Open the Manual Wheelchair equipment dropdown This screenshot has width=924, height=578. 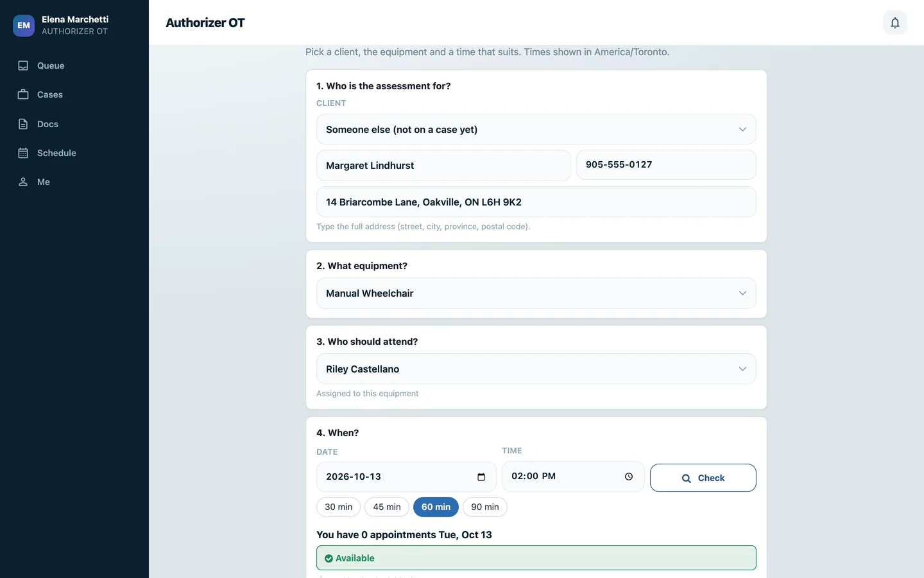(x=536, y=293)
